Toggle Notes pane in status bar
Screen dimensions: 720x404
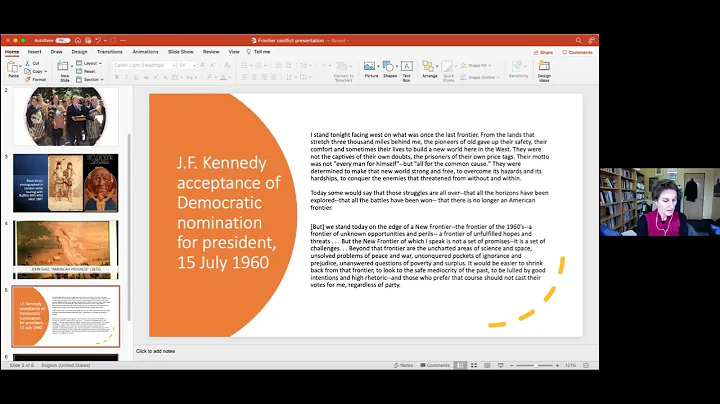click(x=404, y=365)
